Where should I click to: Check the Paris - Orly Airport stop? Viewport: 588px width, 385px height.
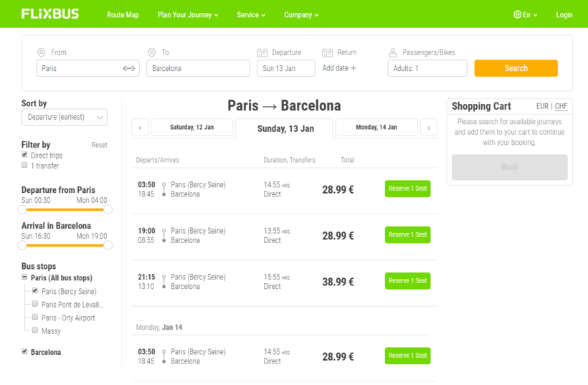point(34,317)
